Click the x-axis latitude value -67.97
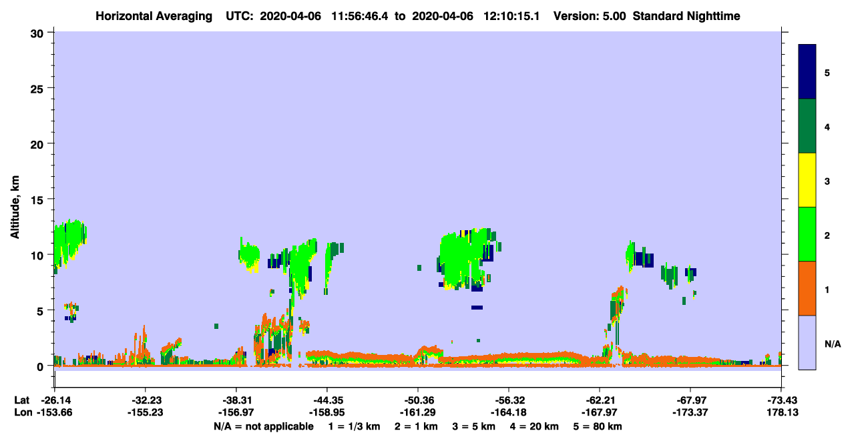Image resolution: width=868 pixels, height=445 pixels. 690,400
